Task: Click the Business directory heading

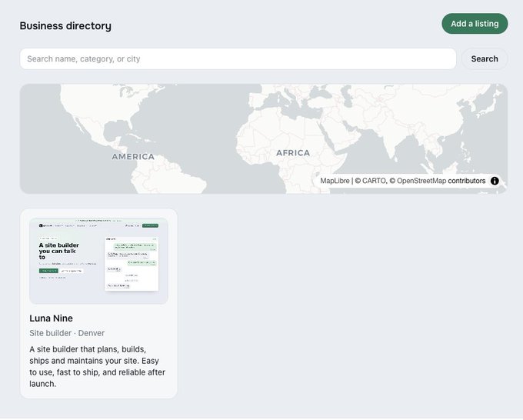Action: coord(65,25)
